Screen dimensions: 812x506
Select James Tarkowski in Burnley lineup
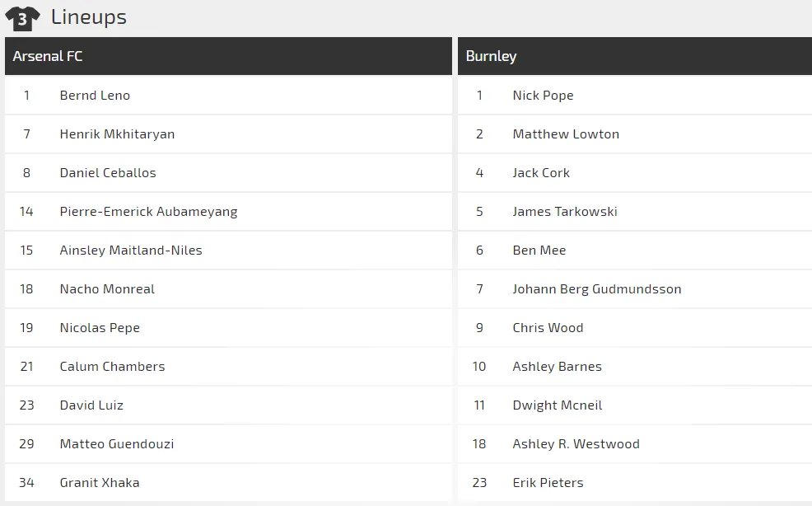[565, 212]
